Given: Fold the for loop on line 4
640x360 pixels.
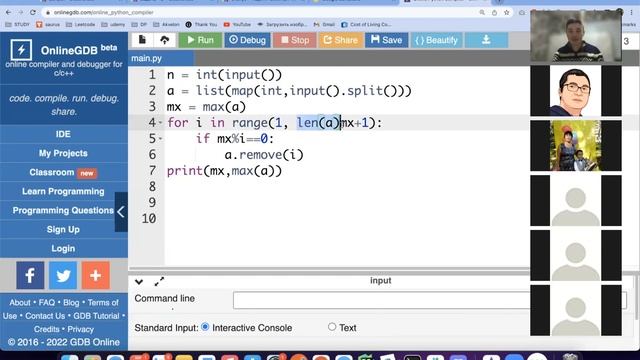Looking at the screenshot, I should click(x=160, y=123).
